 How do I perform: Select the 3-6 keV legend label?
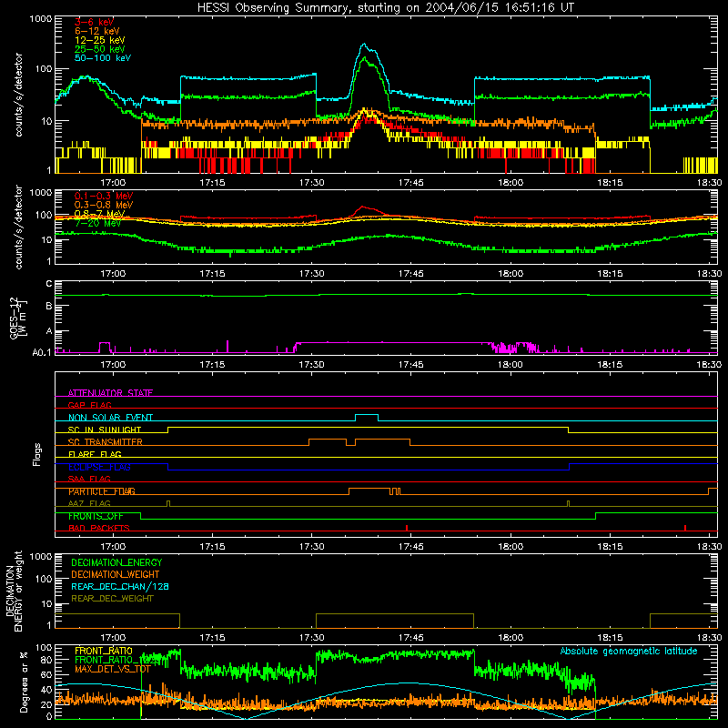(x=94, y=22)
